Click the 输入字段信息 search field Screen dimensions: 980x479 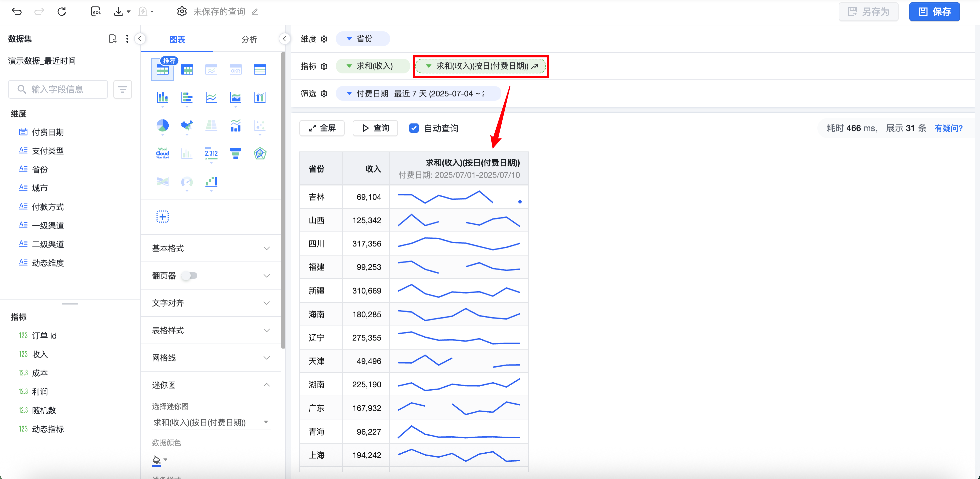[x=58, y=89]
